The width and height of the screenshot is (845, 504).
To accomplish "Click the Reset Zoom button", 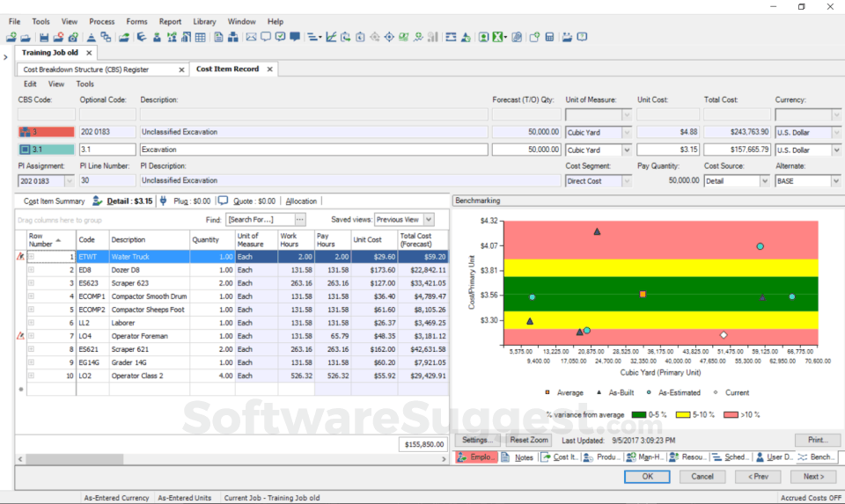I will pyautogui.click(x=529, y=440).
